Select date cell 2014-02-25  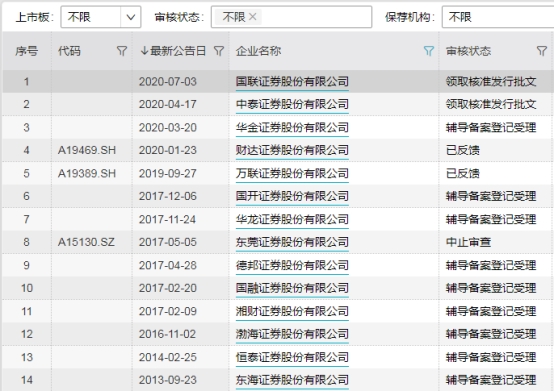click(x=167, y=357)
